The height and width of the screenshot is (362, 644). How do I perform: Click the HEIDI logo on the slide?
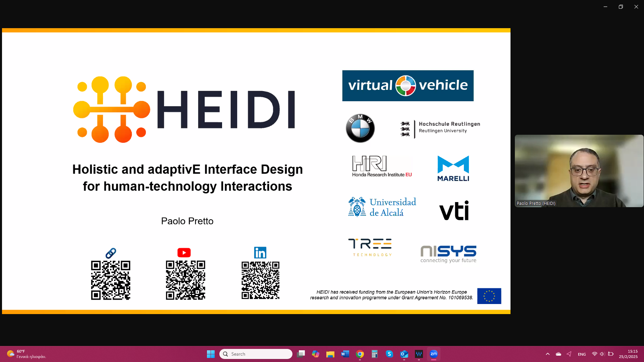coord(184,109)
